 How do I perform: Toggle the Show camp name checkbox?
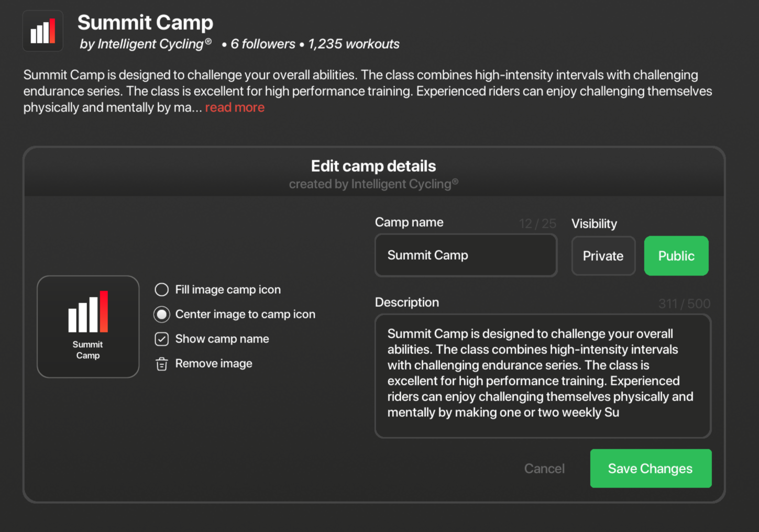point(162,339)
